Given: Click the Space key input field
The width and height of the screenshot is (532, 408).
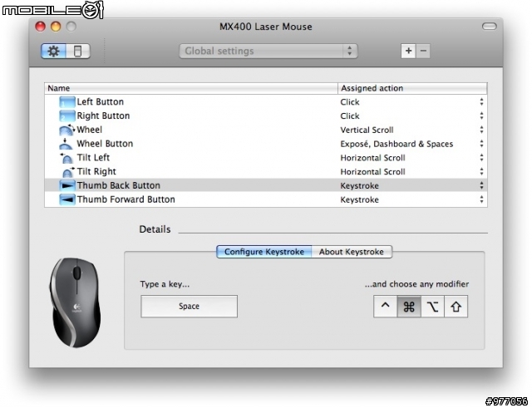Looking at the screenshot, I should 189,307.
